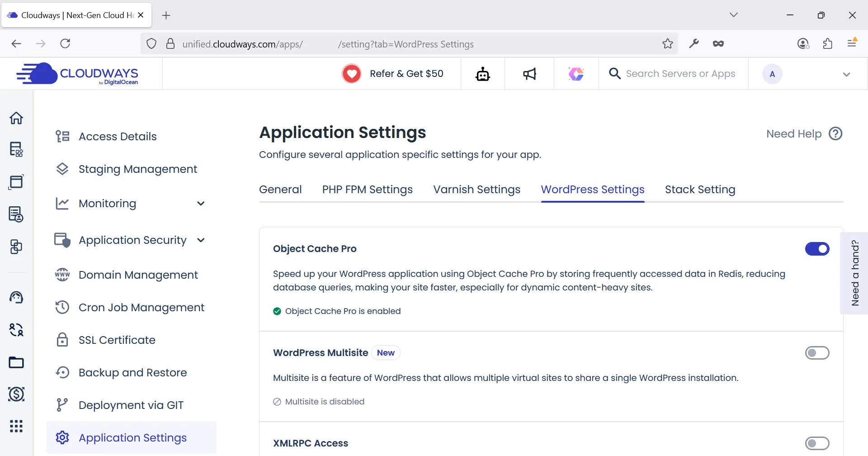Open announcements via the megaphone icon

pos(529,73)
